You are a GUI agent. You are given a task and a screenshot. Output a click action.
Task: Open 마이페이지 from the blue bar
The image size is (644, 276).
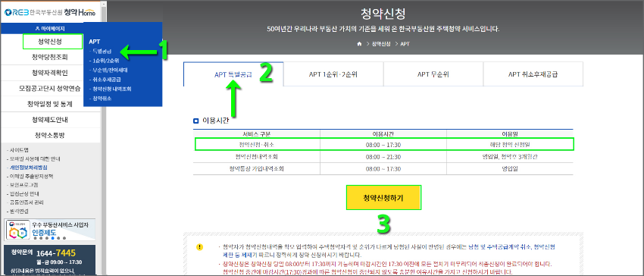coord(50,28)
